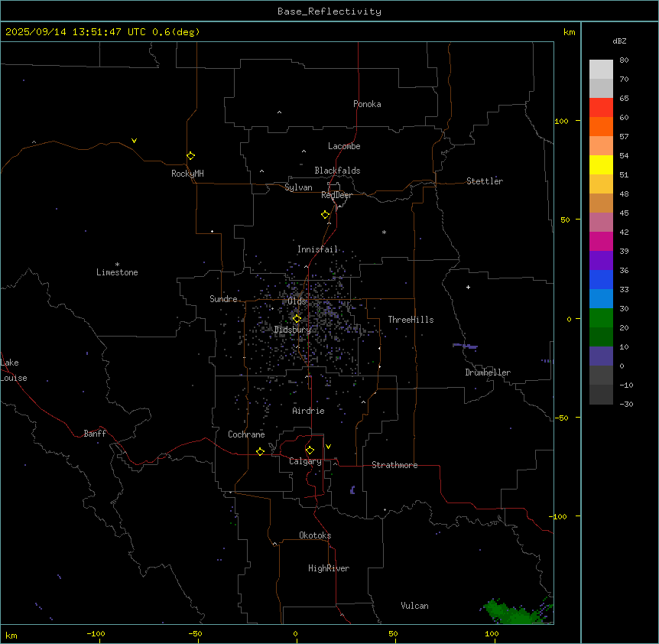
Task: Click the Limestone map label
Action: coord(117,272)
